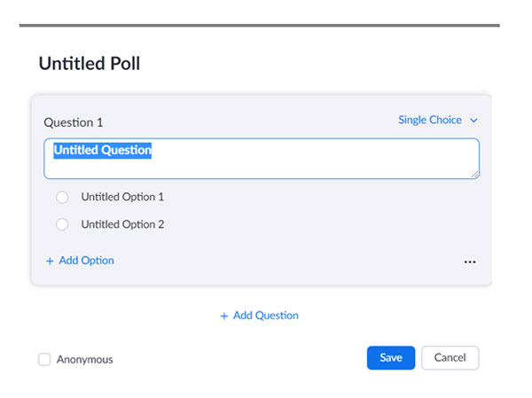Screen dimensions: 532x398
Task: Edit the Untitled Option 1 text
Action: coord(122,198)
